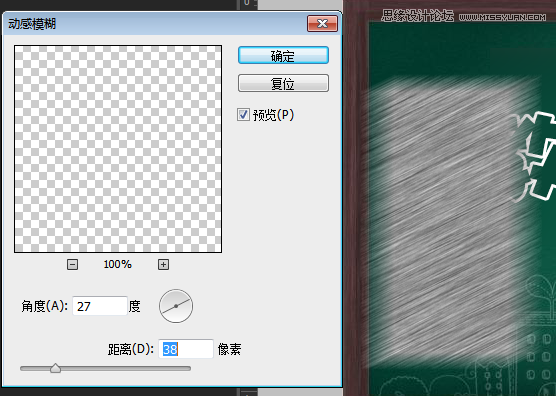Click the angle dial control
556x398 pixels.
coord(176,306)
